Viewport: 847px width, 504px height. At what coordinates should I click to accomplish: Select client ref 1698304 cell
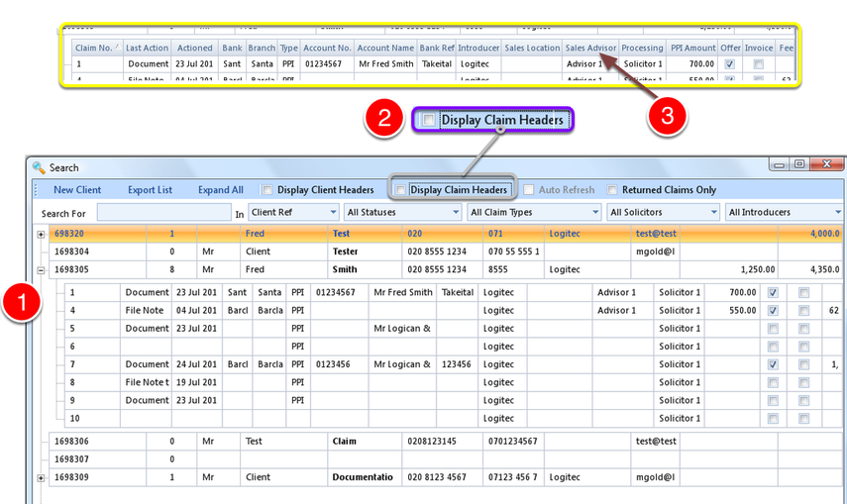(x=97, y=252)
